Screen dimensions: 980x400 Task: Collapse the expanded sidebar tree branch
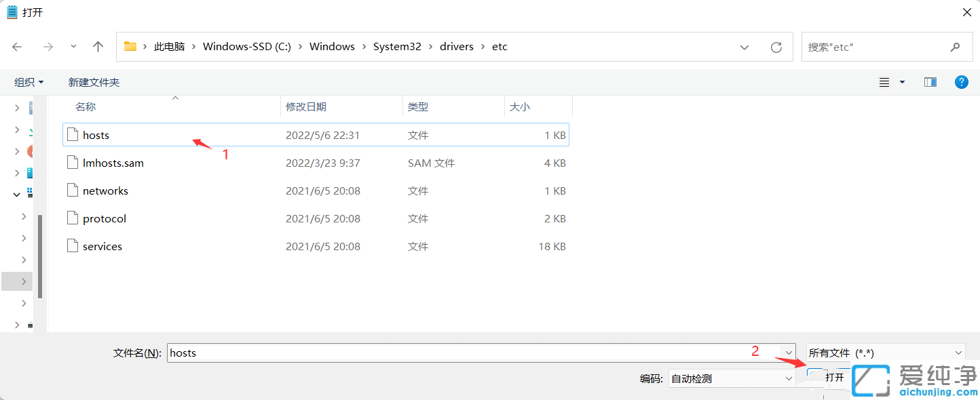(16, 194)
